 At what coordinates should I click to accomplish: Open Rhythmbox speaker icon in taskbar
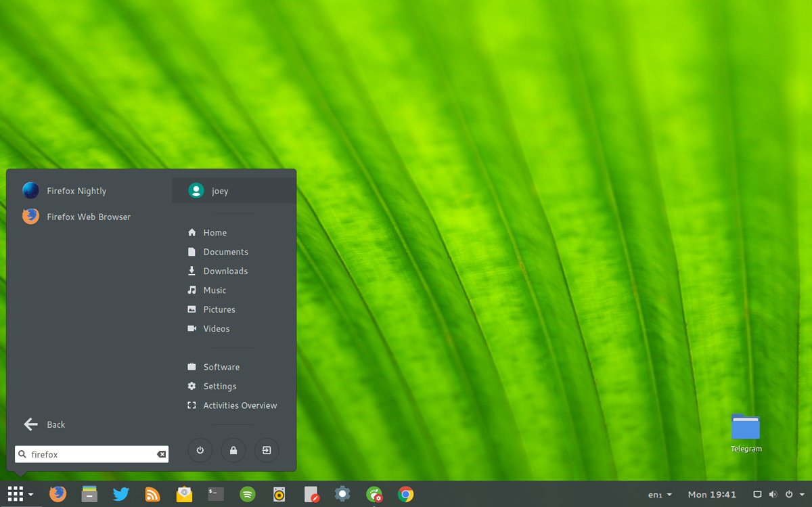click(279, 494)
